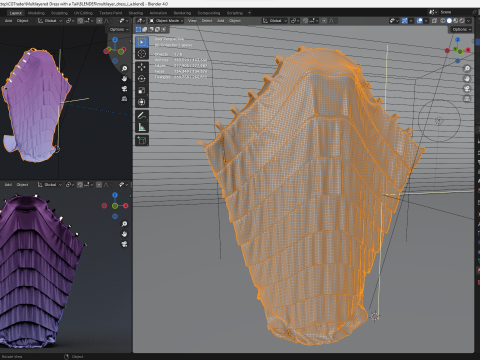Open editor type dropdown in main viewport

click(x=140, y=21)
